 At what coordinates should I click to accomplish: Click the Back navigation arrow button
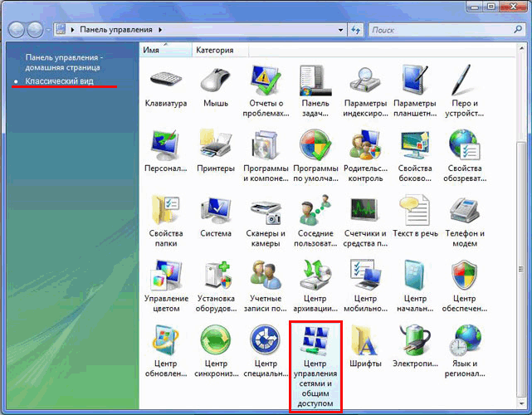tap(18, 30)
